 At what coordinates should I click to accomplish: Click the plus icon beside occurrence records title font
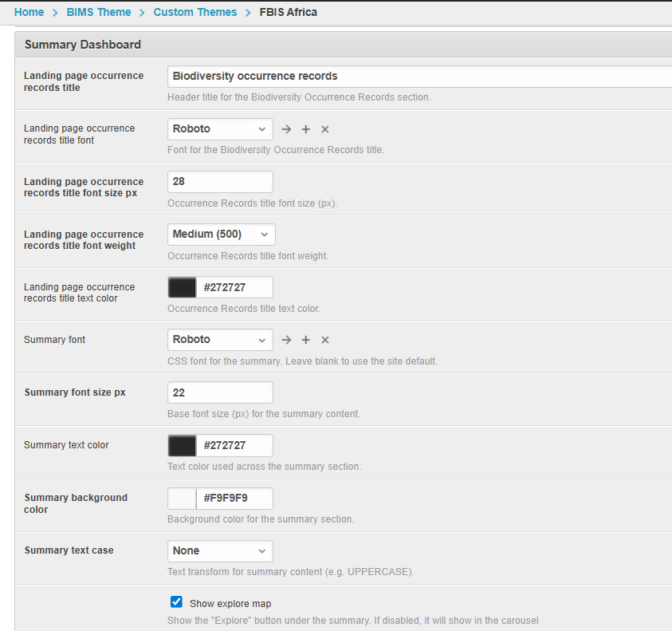pyautogui.click(x=305, y=129)
